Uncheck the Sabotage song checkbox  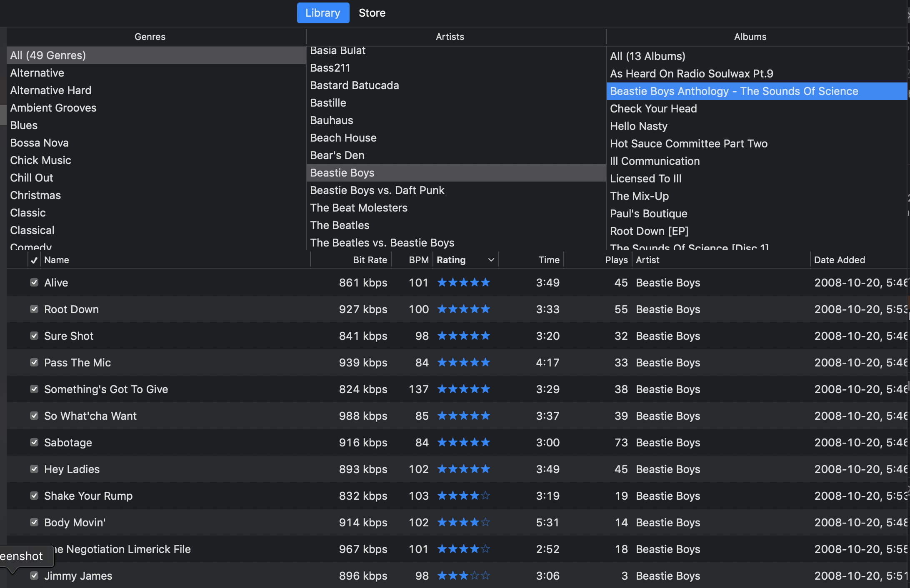[34, 443]
